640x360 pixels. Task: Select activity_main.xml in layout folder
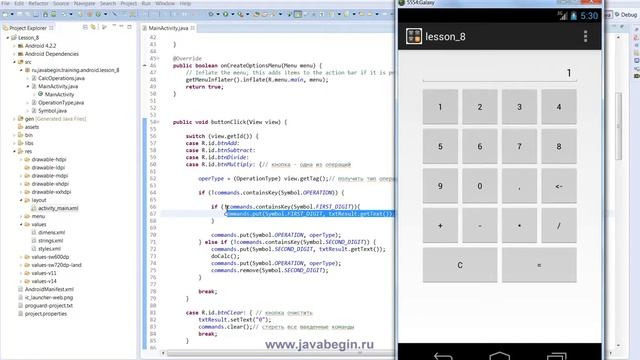point(58,208)
